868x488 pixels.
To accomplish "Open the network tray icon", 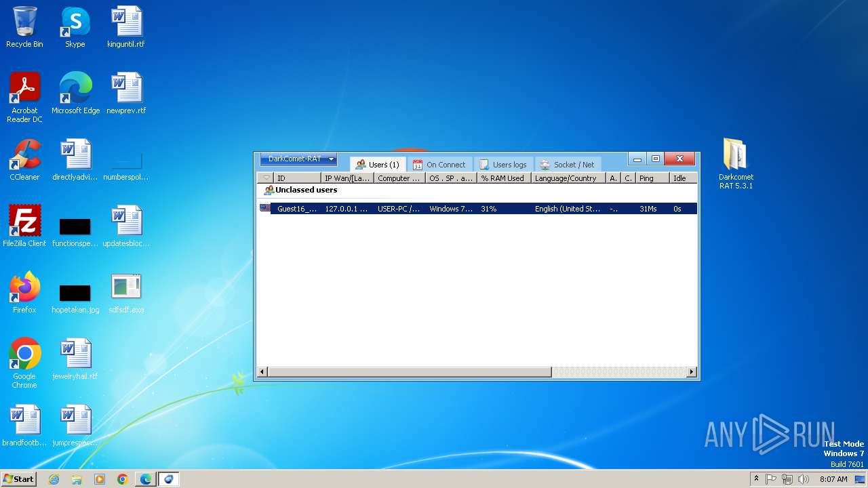I will click(x=787, y=479).
